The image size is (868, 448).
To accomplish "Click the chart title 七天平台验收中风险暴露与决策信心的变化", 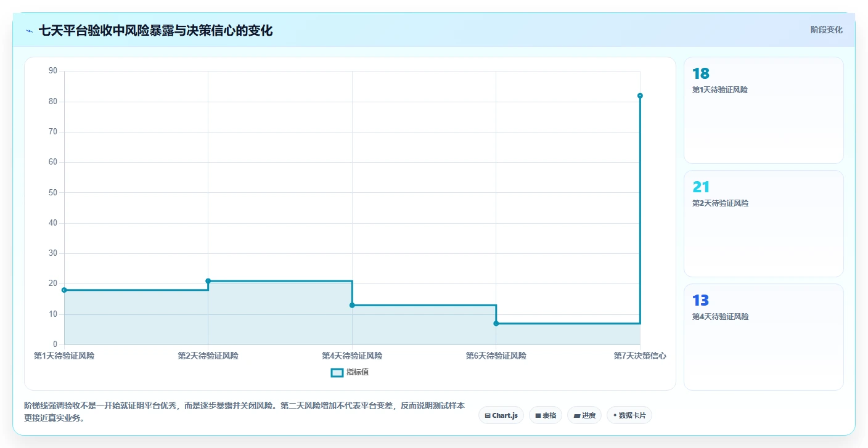I will [155, 30].
